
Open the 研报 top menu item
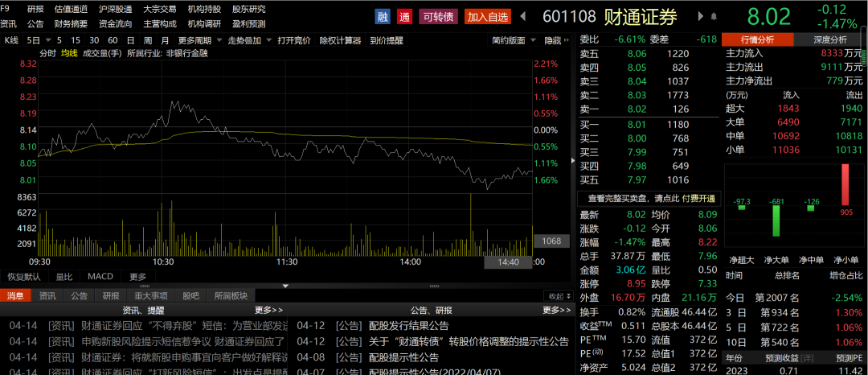click(35, 10)
